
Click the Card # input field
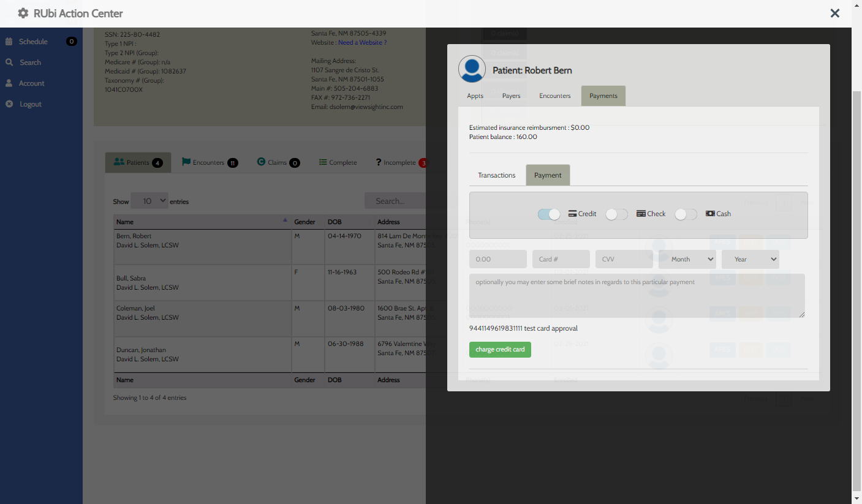(x=561, y=259)
